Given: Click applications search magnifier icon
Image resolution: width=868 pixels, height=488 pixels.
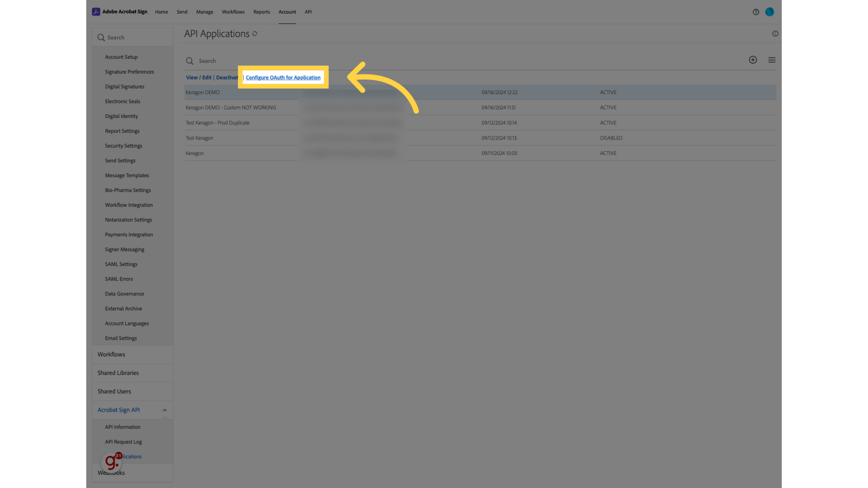Looking at the screenshot, I should [190, 61].
